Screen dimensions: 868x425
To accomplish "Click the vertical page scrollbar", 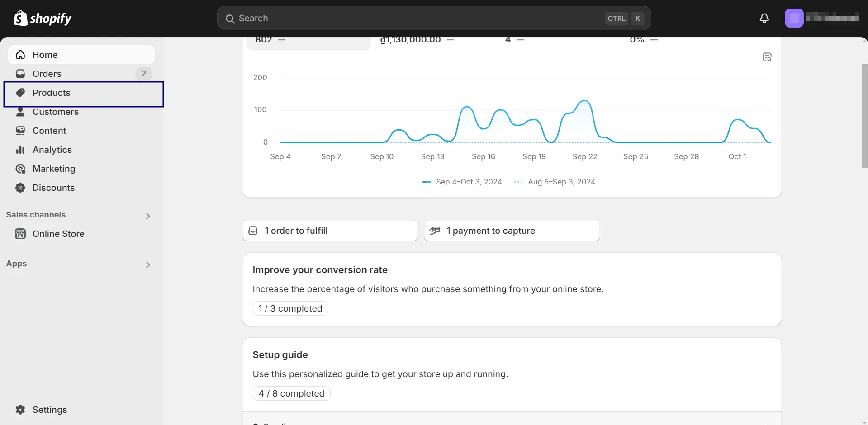I will [864, 116].
